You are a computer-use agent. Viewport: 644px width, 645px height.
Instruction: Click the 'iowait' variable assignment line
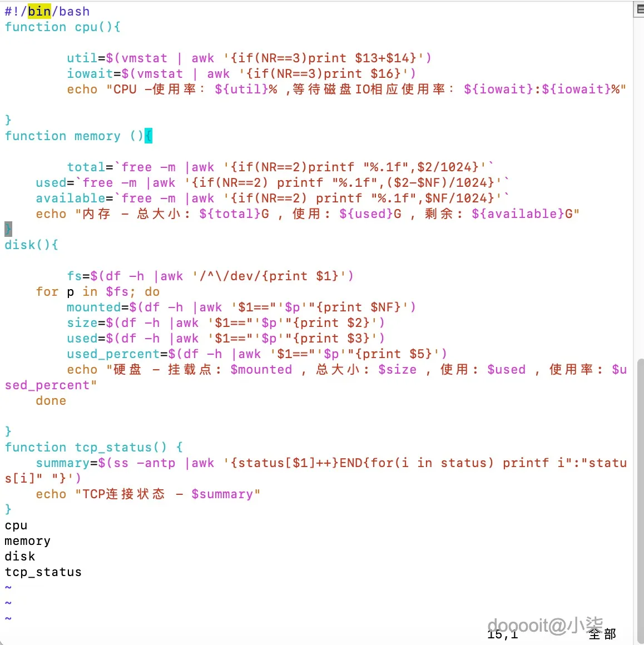pos(241,73)
